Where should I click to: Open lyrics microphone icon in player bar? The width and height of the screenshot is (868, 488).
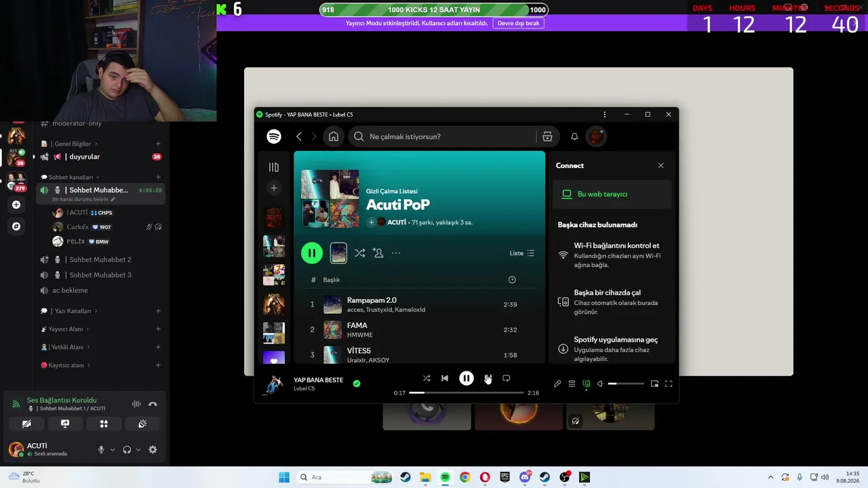tap(557, 384)
